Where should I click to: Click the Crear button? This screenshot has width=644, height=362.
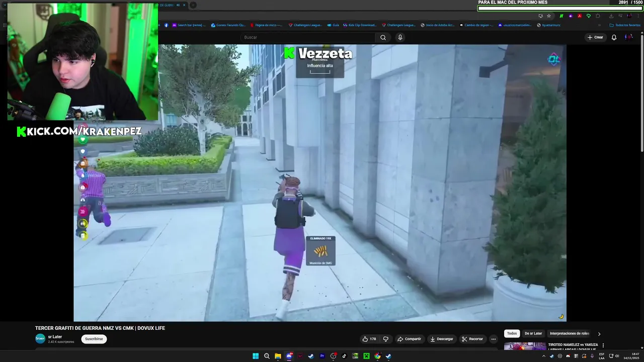pos(595,37)
